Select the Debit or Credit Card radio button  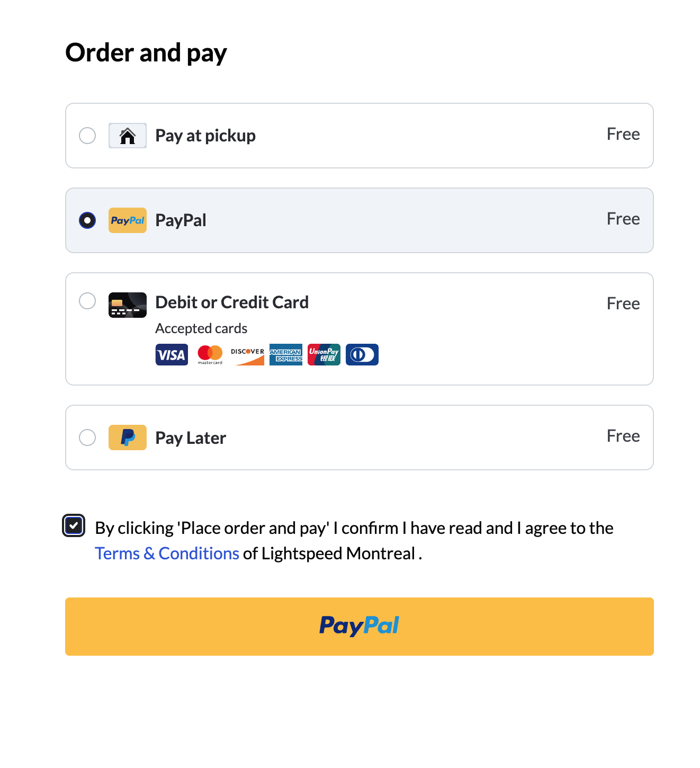[87, 300]
